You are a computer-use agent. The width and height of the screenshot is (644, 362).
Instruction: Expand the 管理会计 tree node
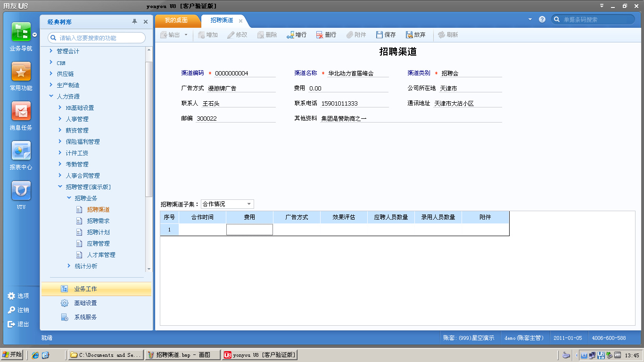coord(51,51)
